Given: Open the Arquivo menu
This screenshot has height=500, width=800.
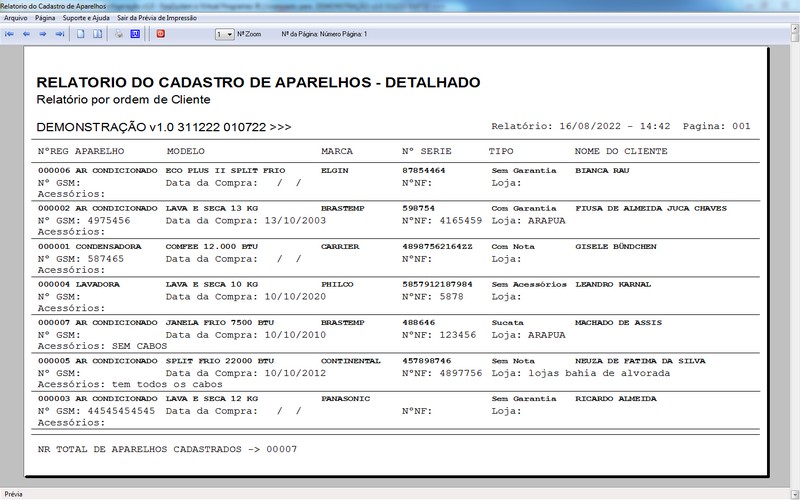Looking at the screenshot, I should (x=15, y=18).
